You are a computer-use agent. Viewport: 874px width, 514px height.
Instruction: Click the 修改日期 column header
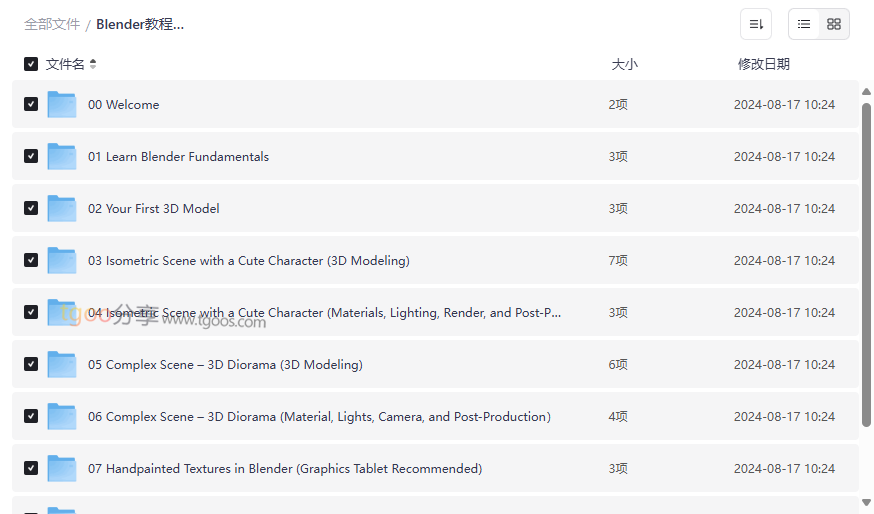click(763, 64)
